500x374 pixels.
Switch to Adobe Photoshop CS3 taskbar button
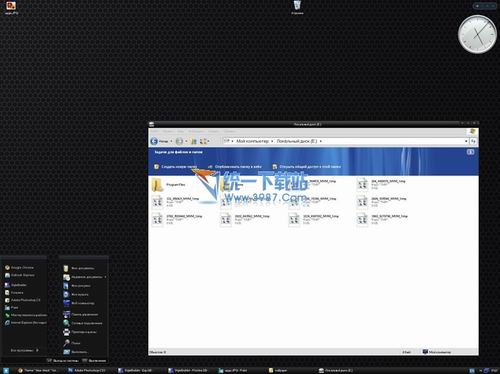[87, 370]
